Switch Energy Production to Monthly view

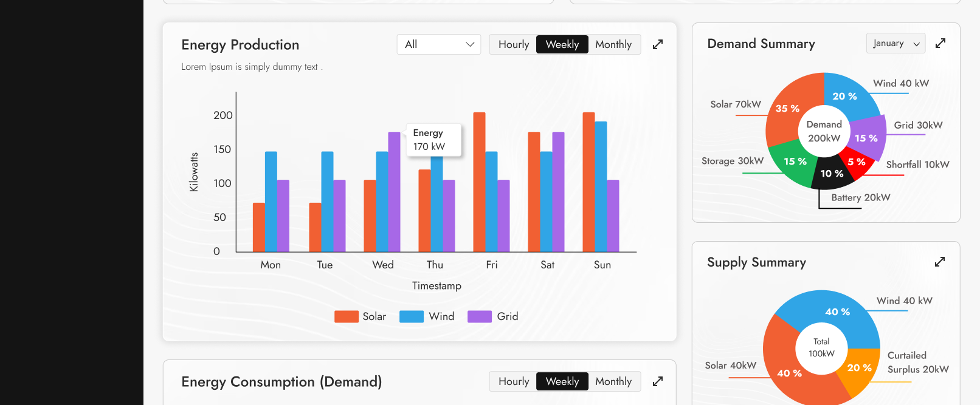pos(613,44)
